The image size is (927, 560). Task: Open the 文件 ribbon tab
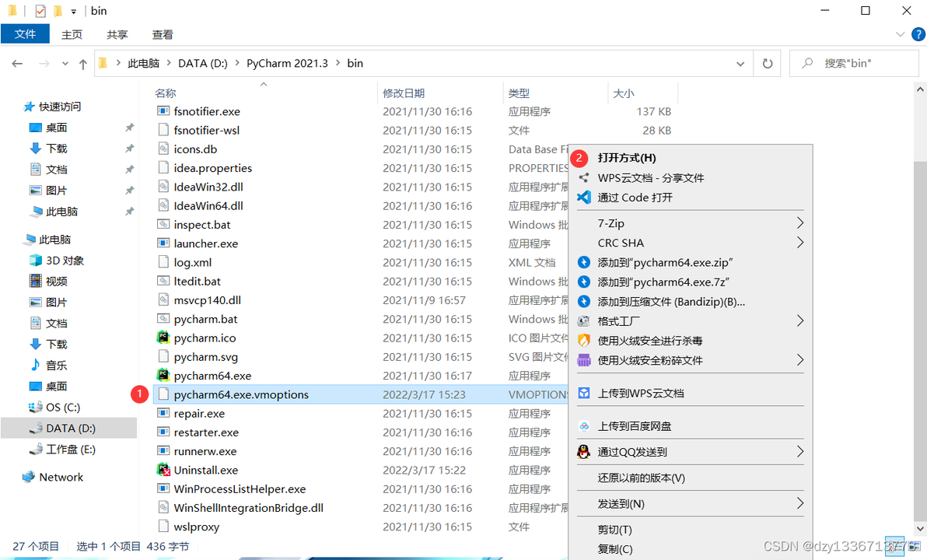tap(25, 34)
